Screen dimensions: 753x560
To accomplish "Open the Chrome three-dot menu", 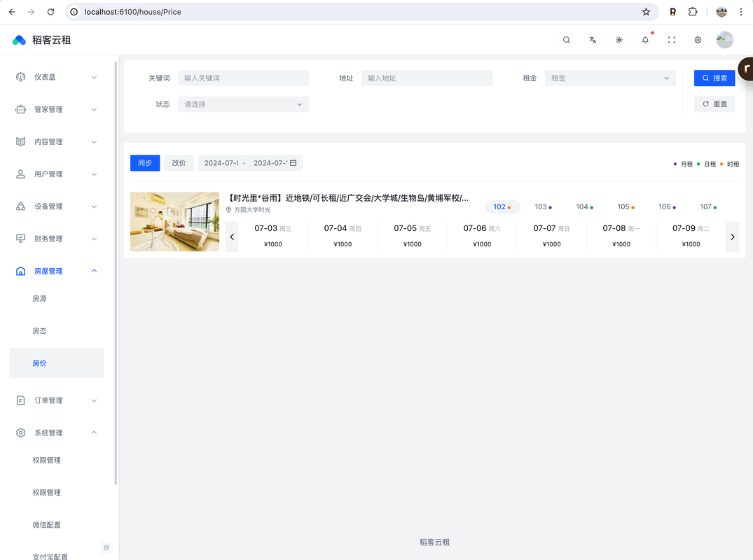I will [x=741, y=11].
